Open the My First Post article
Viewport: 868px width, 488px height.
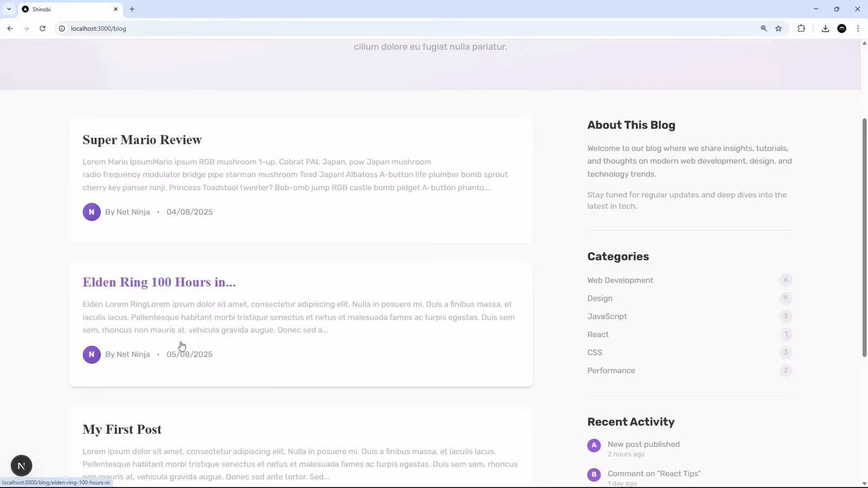point(122,429)
